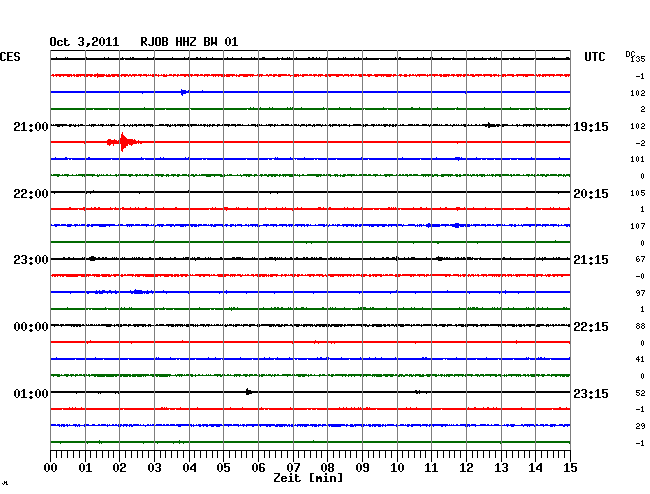Click minute tick label 05 on axis
This screenshot has width=650, height=494.
(x=223, y=468)
